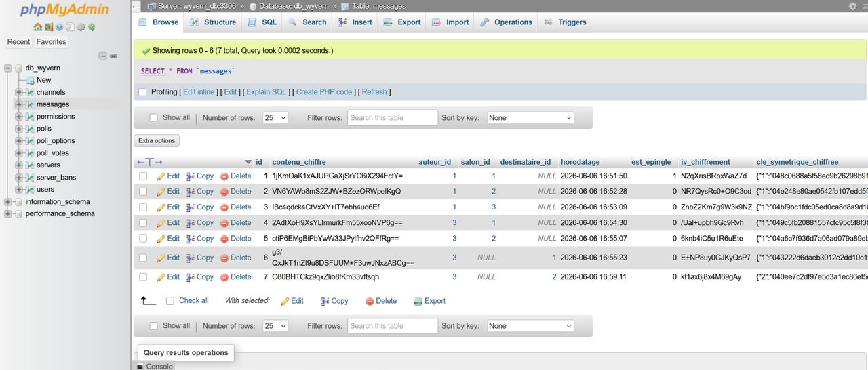Click upper Search this table field
868x370 pixels.
point(393,118)
